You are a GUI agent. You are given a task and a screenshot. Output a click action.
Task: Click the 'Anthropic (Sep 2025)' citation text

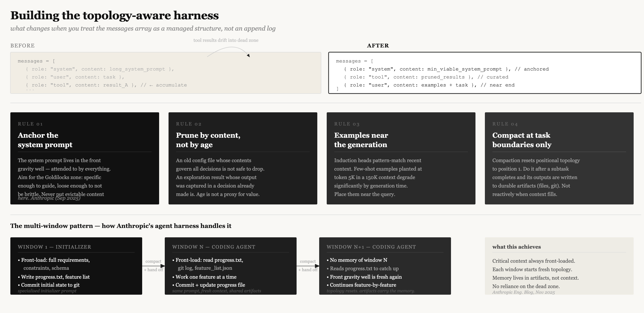(56, 198)
